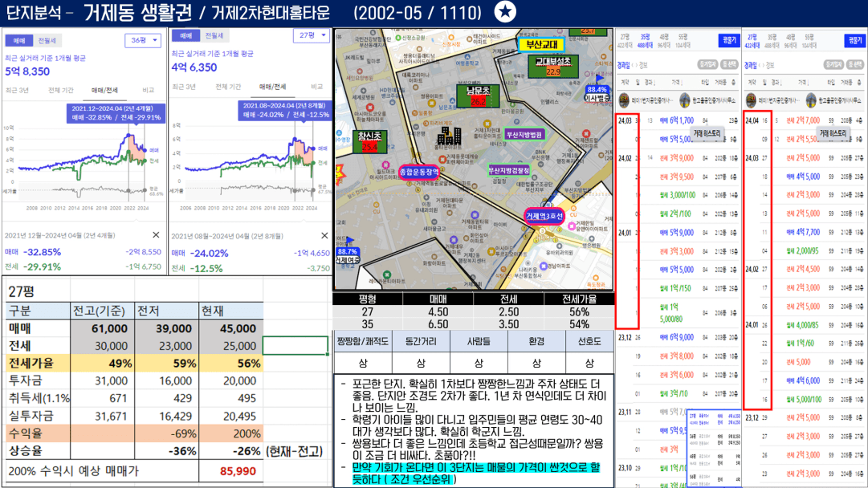
Task: Sort by 가격 column in 27평 transaction list
Action: point(804,83)
